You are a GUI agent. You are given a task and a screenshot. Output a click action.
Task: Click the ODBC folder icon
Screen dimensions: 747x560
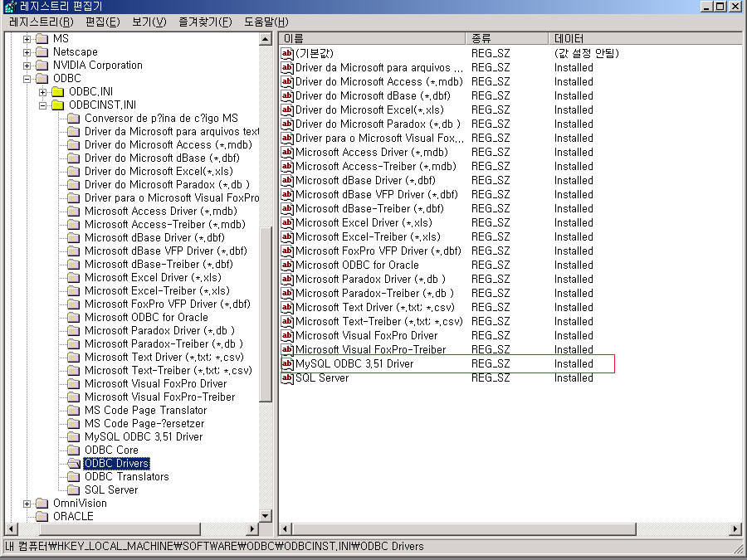click(42, 79)
